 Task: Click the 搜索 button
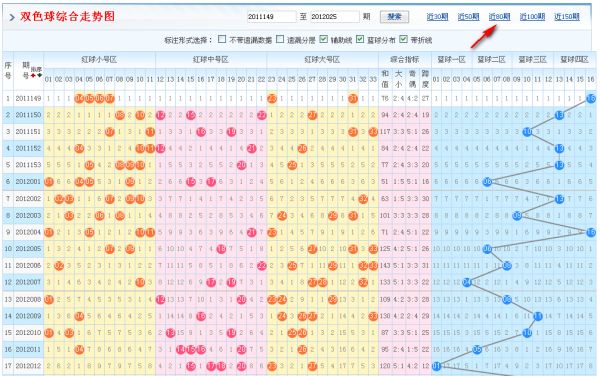tap(394, 16)
